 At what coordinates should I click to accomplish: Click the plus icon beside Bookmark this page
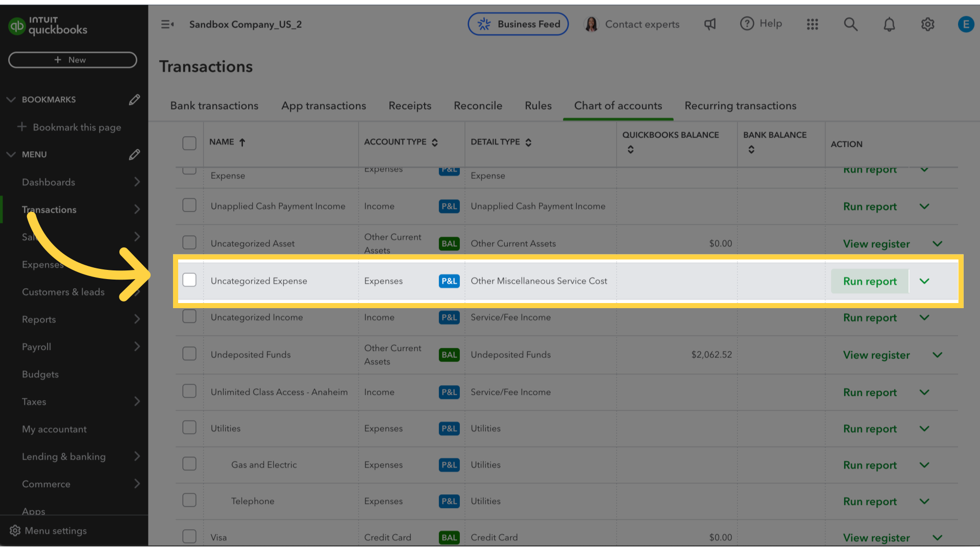[x=21, y=127]
